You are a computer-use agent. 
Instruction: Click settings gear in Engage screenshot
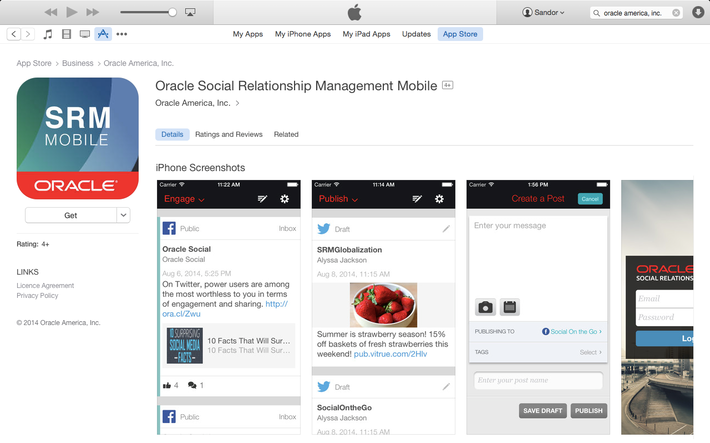point(284,199)
